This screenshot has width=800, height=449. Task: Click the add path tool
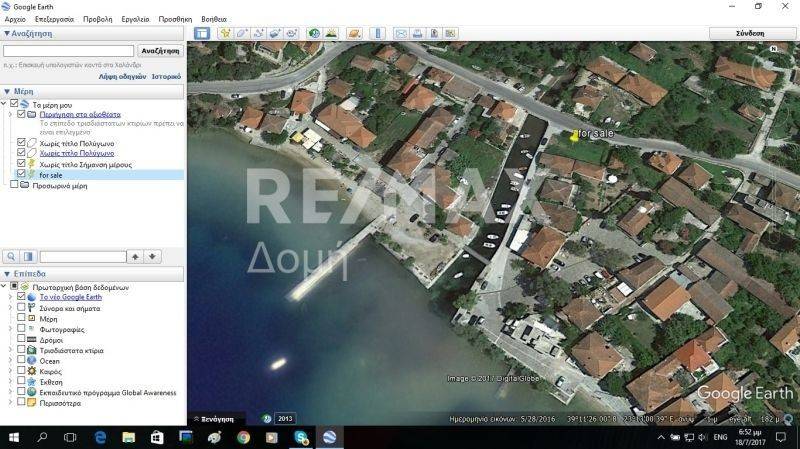tap(258, 33)
